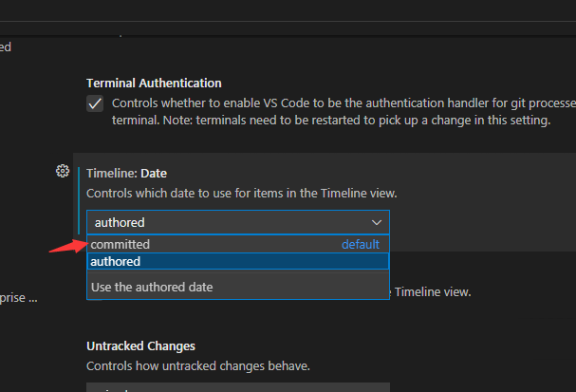576x392 pixels.
Task: Click the "Use the authored date" description
Action: [x=152, y=287]
